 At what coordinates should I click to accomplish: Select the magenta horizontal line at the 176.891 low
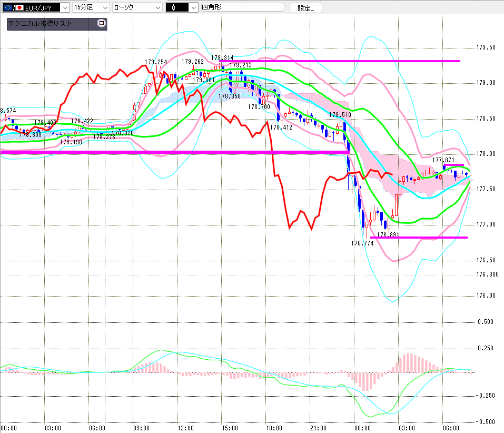419,238
